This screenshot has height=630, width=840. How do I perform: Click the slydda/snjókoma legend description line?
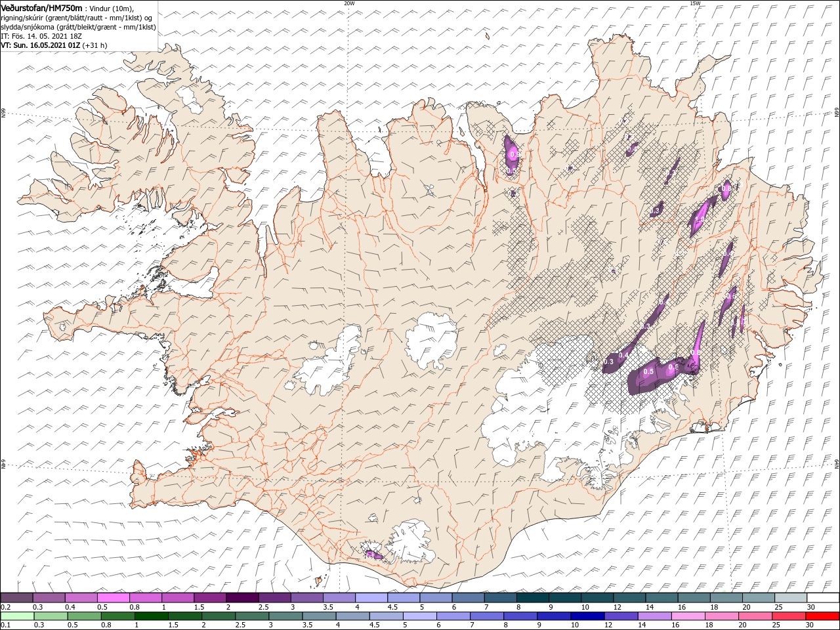point(78,27)
